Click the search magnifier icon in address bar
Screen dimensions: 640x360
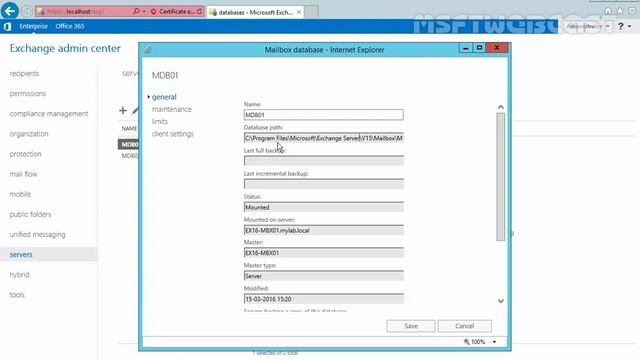(x=136, y=11)
